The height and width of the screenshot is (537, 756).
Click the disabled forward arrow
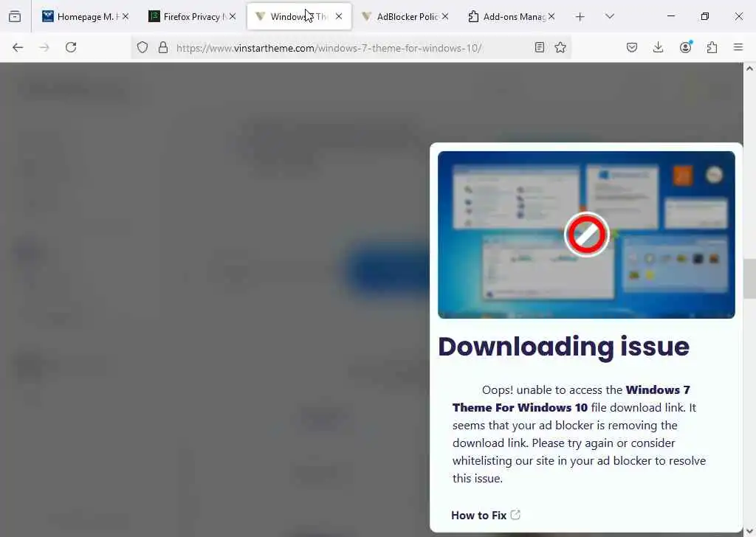point(44,47)
